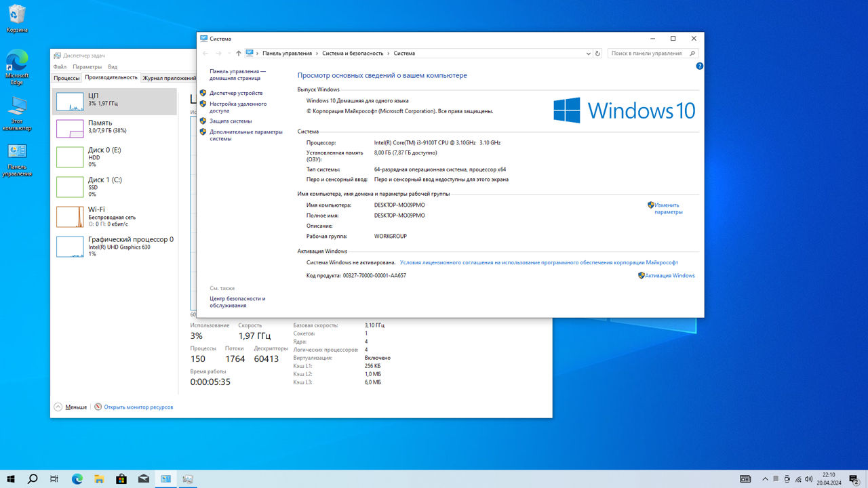Screen dimensions: 868x488
Task: Collapse Task Manager with Меньше button
Action: (x=71, y=407)
